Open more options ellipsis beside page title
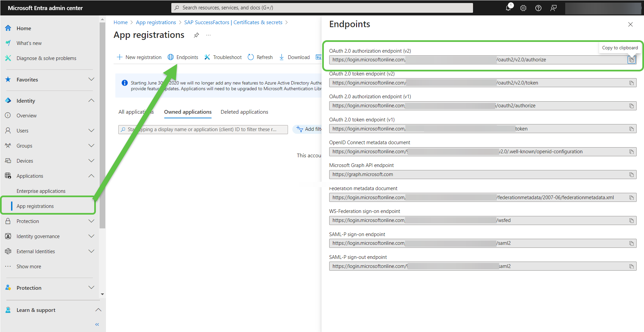Image resolution: width=644 pixels, height=332 pixels. (209, 35)
